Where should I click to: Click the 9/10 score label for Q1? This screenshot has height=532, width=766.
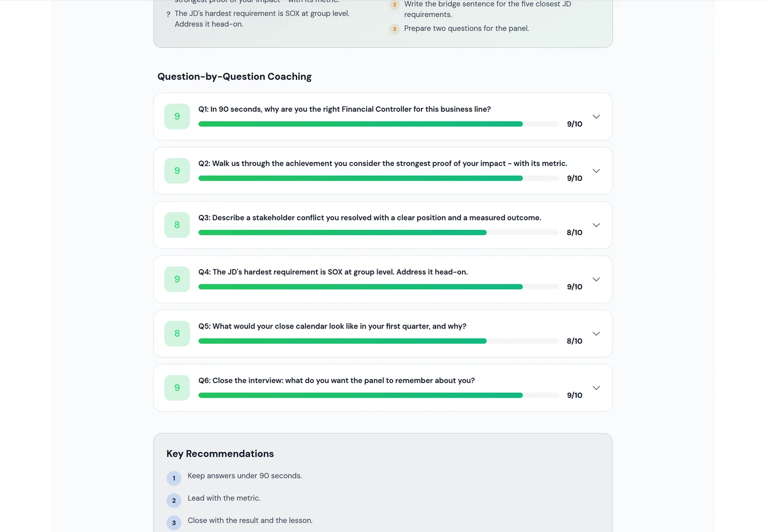tap(574, 124)
